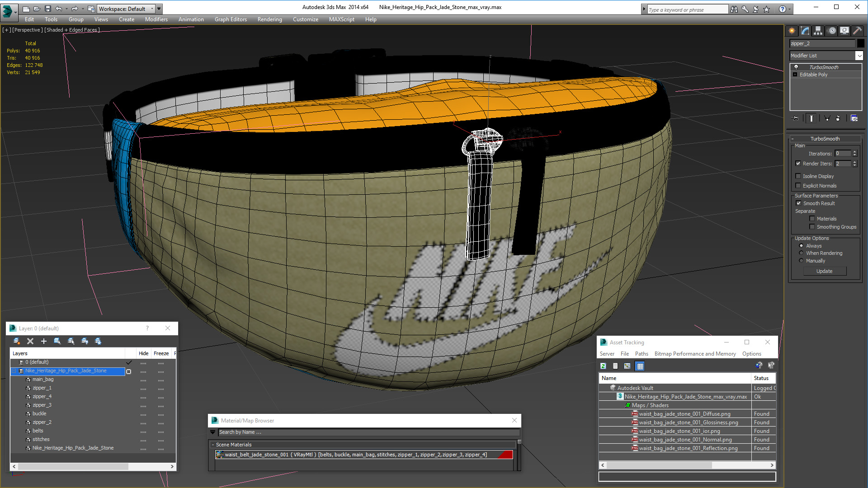Switch to the Create command panel (star icon)
This screenshot has height=488, width=868.
click(792, 31)
